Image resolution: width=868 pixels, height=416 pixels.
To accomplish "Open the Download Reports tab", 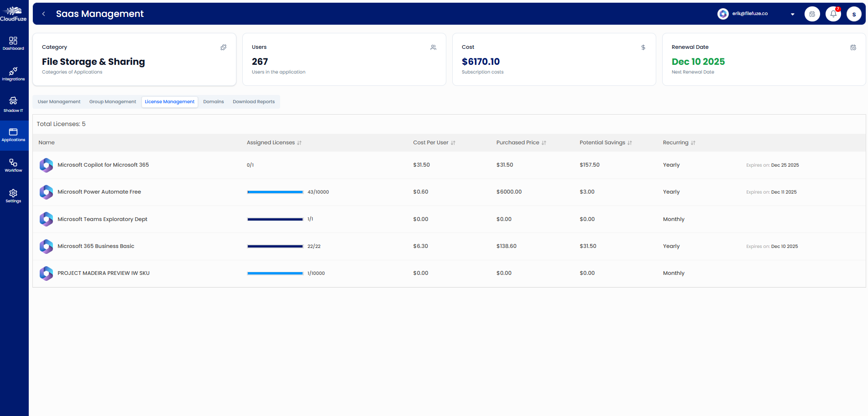I will pos(254,101).
